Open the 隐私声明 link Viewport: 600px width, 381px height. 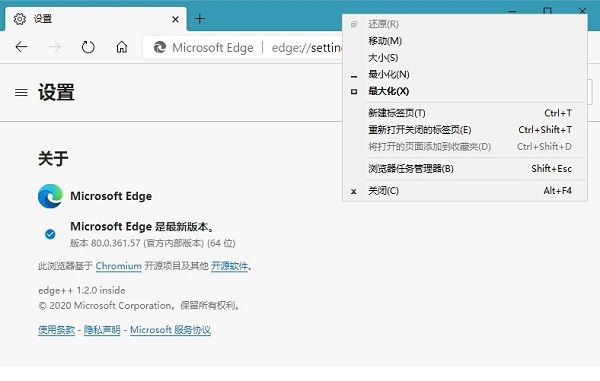tap(102, 330)
